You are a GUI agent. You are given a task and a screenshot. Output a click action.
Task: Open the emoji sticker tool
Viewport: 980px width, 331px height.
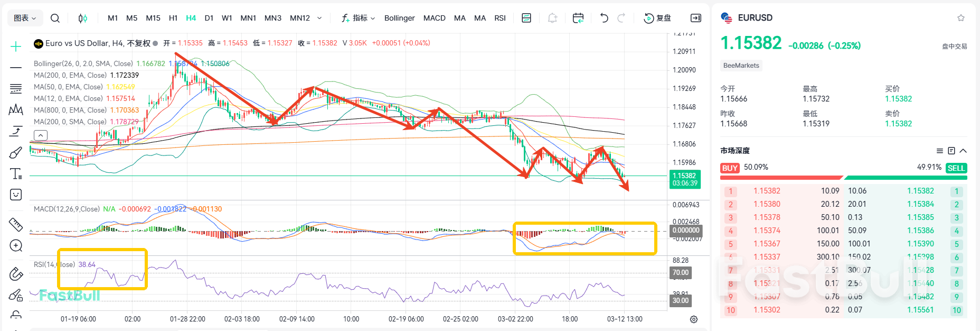[16, 195]
